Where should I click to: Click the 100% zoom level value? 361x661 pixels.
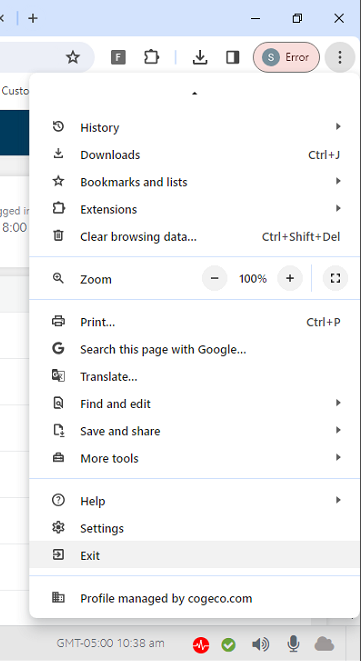point(253,279)
